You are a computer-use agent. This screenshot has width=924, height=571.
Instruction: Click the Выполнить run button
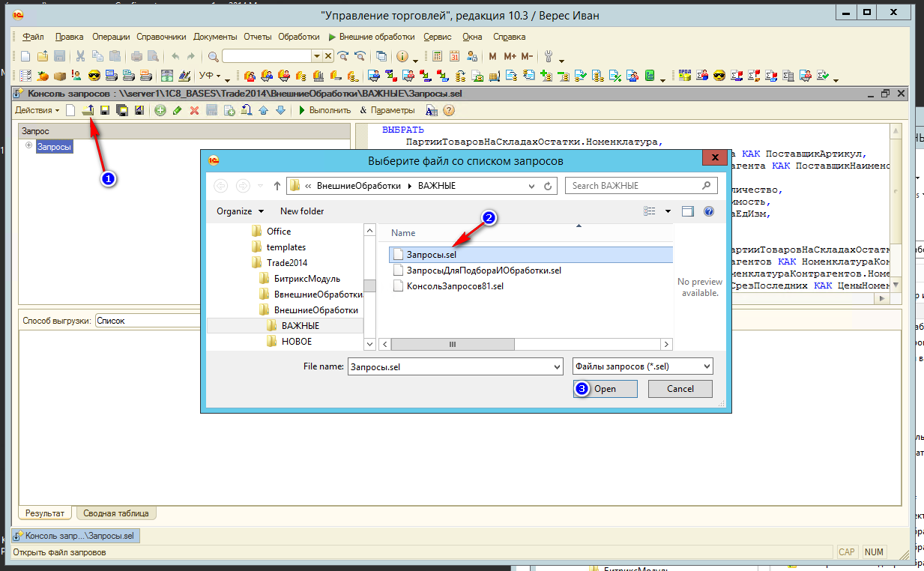tap(324, 110)
